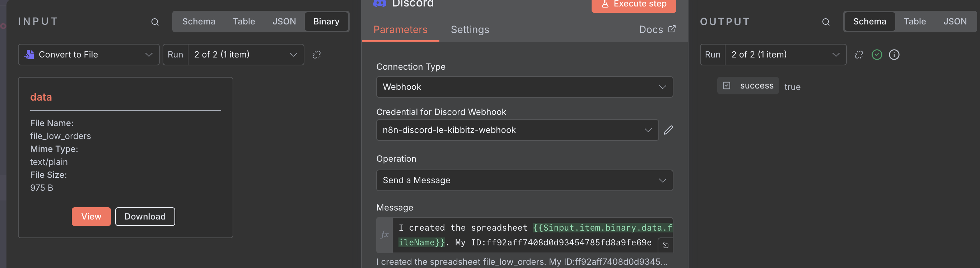Select the Parameters tab
This screenshot has width=980, height=268.
pos(400,30)
